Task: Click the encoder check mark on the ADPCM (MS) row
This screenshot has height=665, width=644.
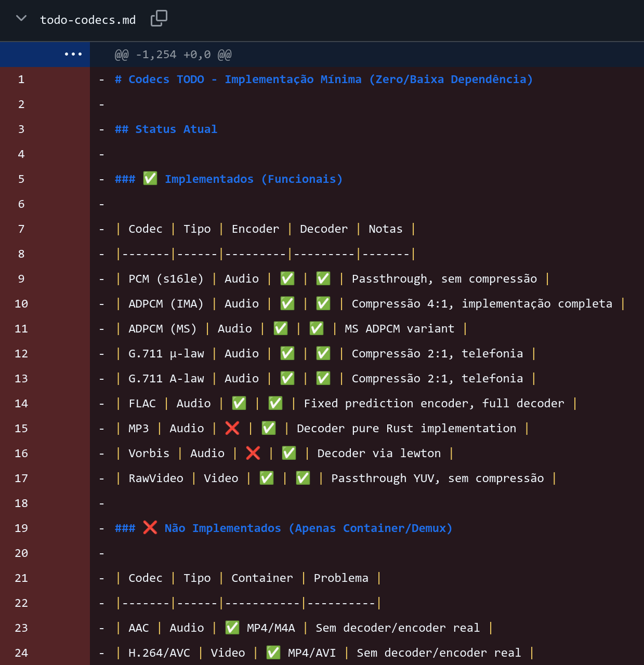Action: [281, 328]
